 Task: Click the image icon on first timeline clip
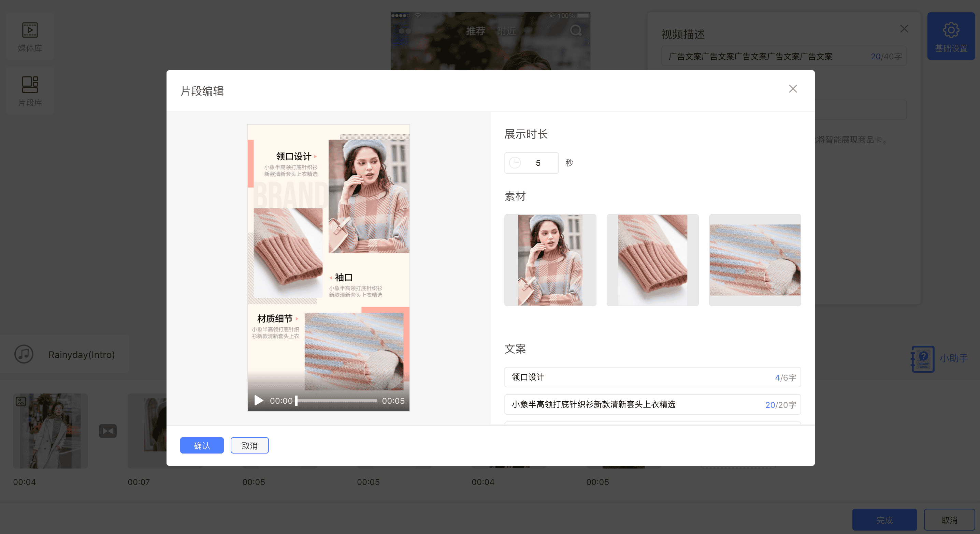pyautogui.click(x=21, y=401)
